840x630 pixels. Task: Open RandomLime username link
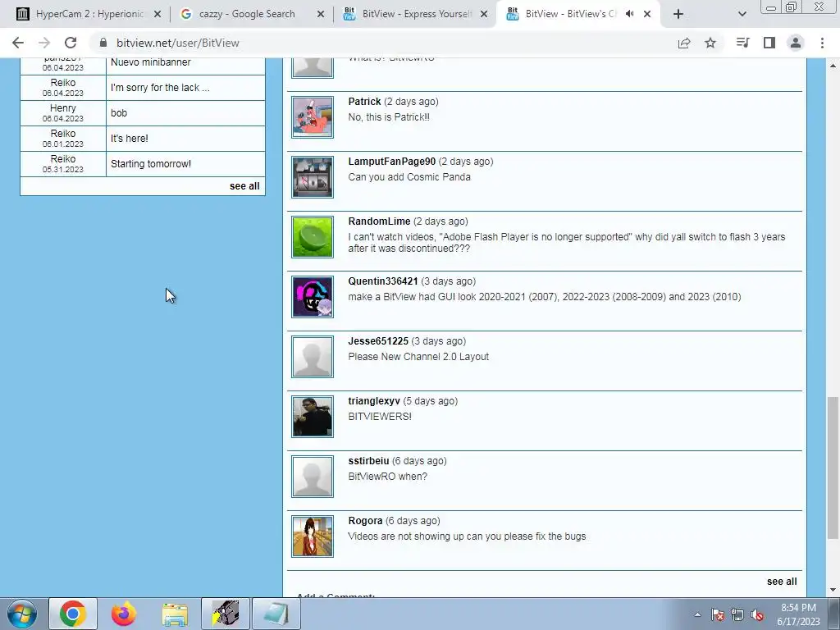(379, 221)
